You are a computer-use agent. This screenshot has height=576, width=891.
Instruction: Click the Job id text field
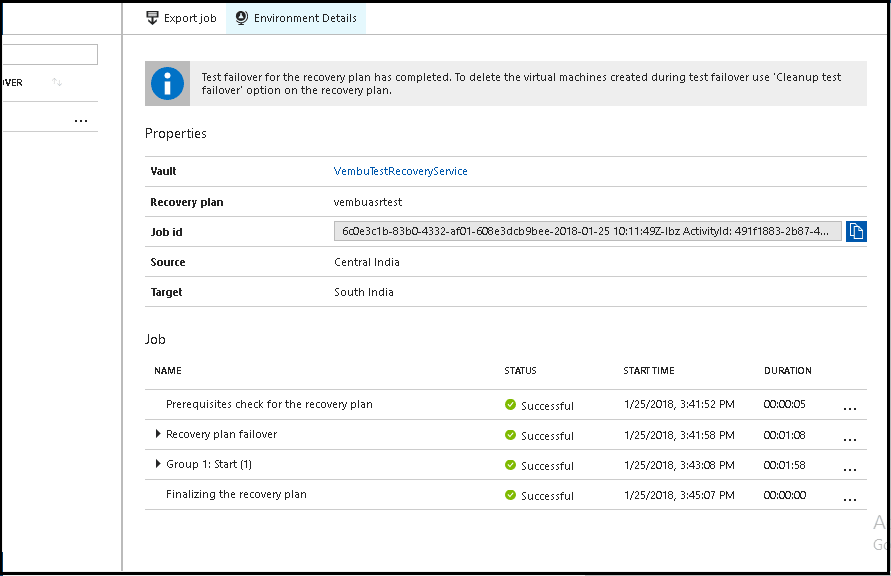[x=588, y=231]
